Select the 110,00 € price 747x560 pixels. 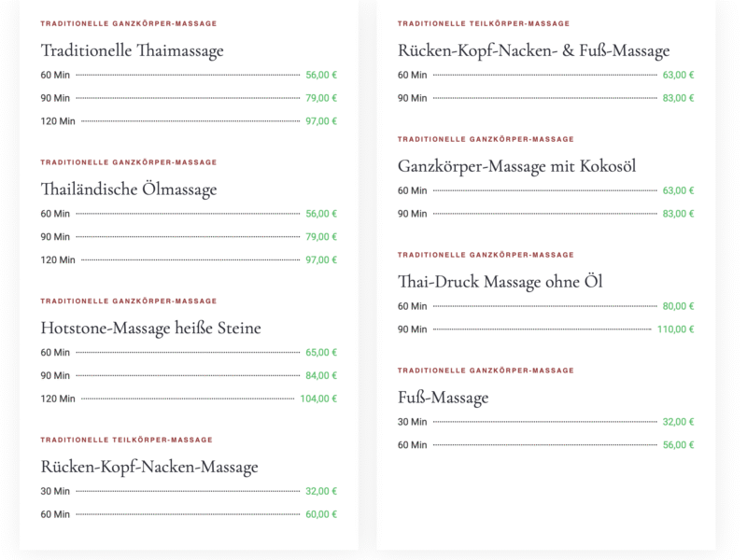[675, 329]
